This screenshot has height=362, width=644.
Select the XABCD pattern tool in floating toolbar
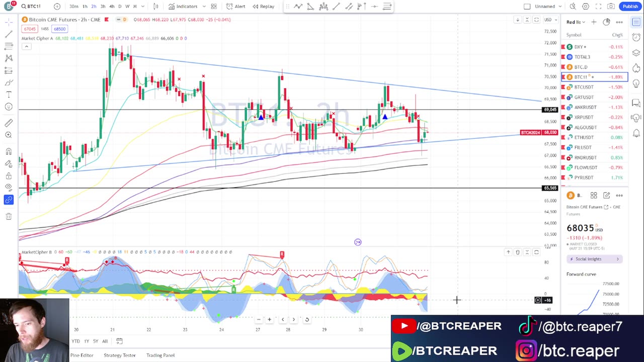tap(298, 7)
